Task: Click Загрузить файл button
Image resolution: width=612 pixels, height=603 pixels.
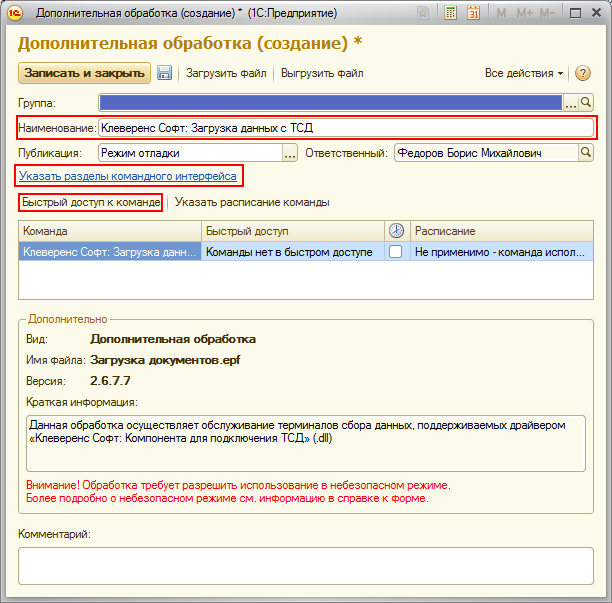Action: click(x=226, y=73)
